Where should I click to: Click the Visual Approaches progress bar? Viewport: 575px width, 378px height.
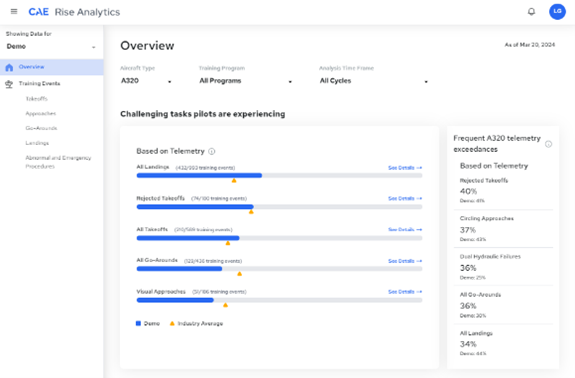[279, 300]
